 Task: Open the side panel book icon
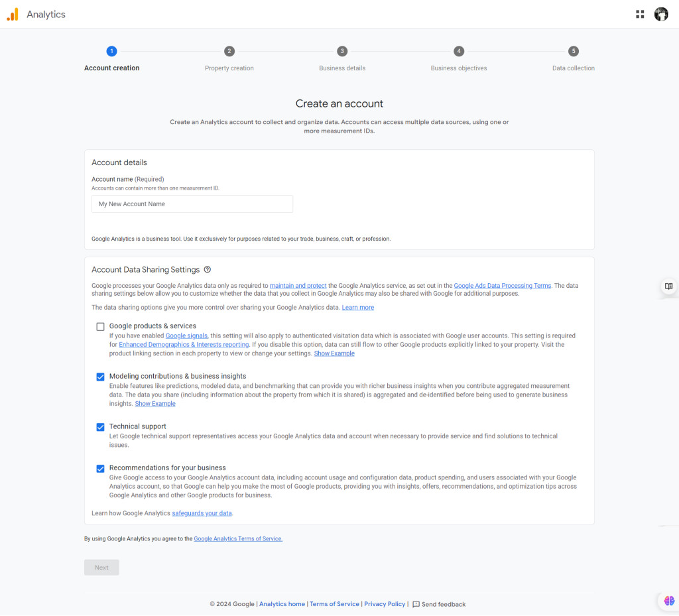668,286
